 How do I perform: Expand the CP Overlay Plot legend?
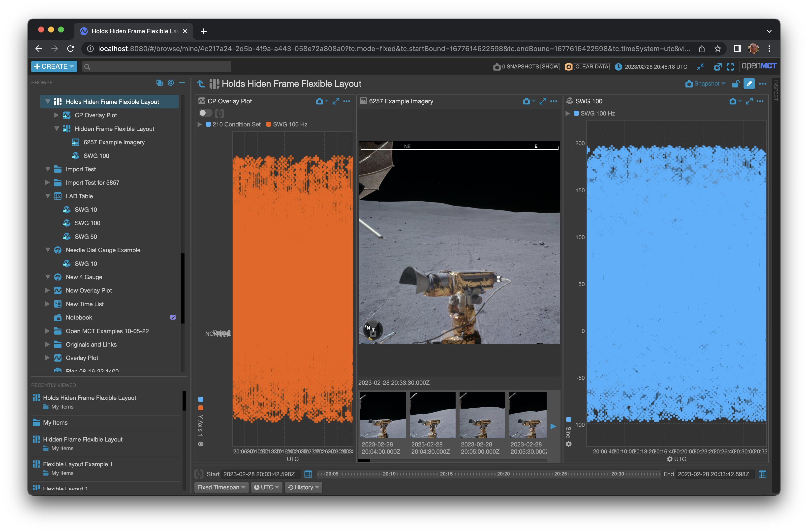tap(200, 124)
